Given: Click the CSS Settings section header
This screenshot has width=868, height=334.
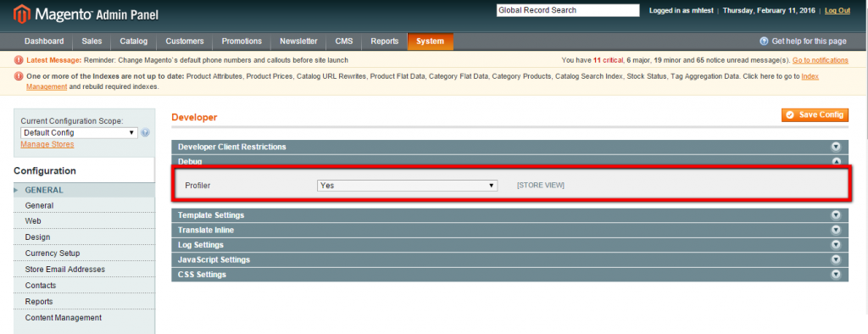Looking at the screenshot, I should click(509, 275).
